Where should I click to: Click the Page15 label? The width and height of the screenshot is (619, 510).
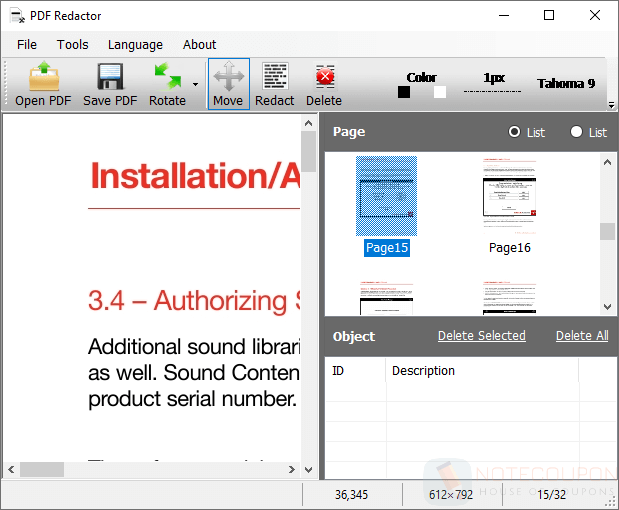coord(387,248)
